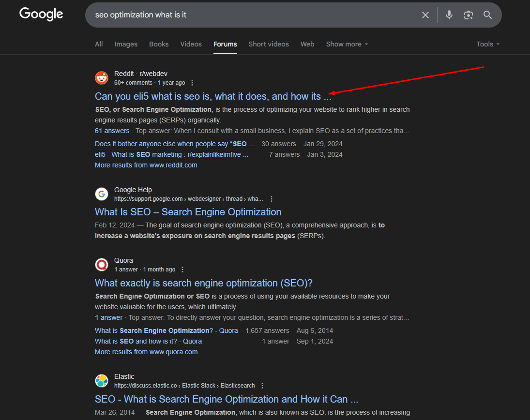Open 'What exactly is search engine optimization (SEO)?'
Image resolution: width=530 pixels, height=420 pixels.
point(203,283)
